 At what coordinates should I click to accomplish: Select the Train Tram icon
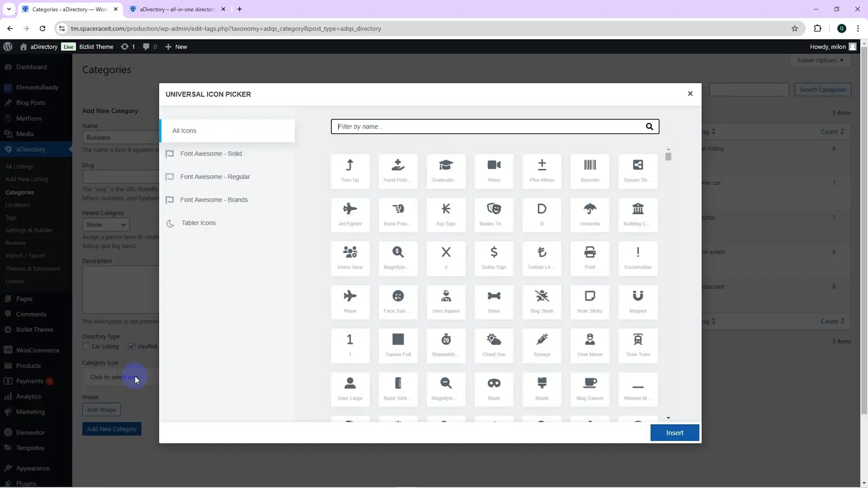[638, 346]
